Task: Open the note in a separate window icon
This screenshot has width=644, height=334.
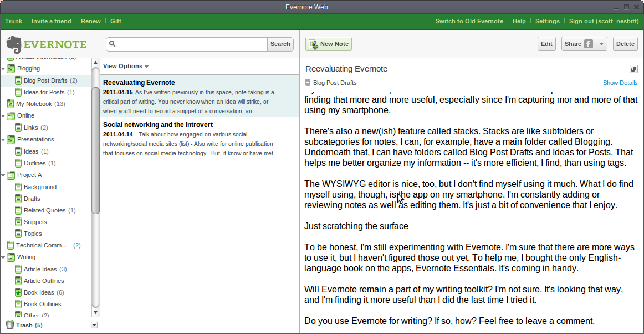Action: [633, 69]
